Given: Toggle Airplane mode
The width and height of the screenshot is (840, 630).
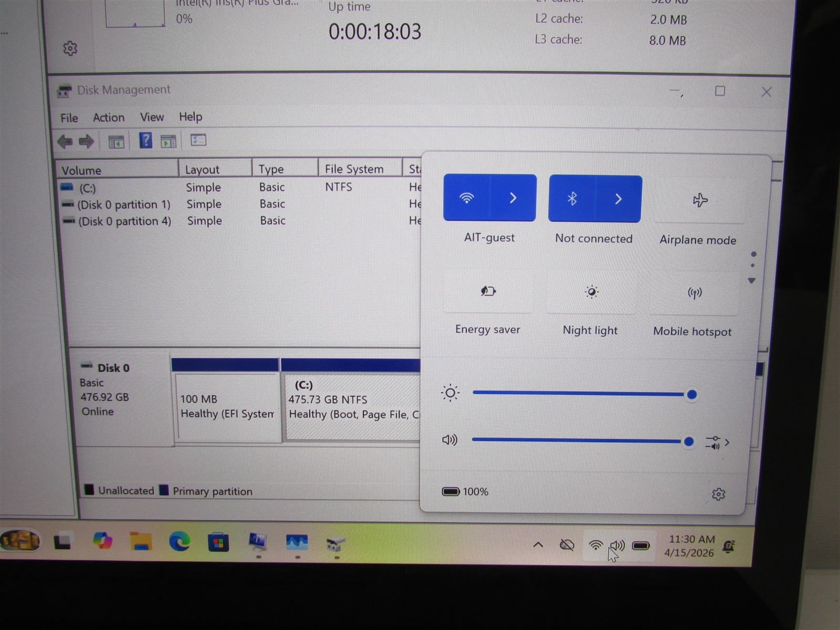Looking at the screenshot, I should (700, 200).
